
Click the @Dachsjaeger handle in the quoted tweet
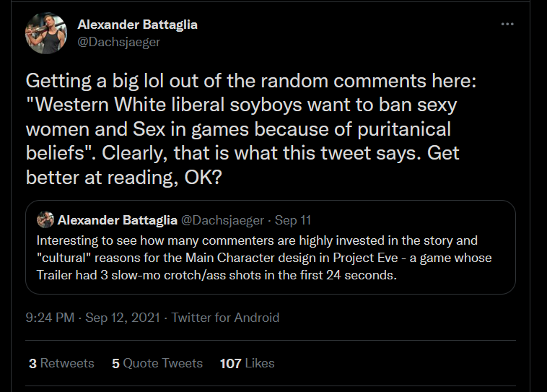222,220
